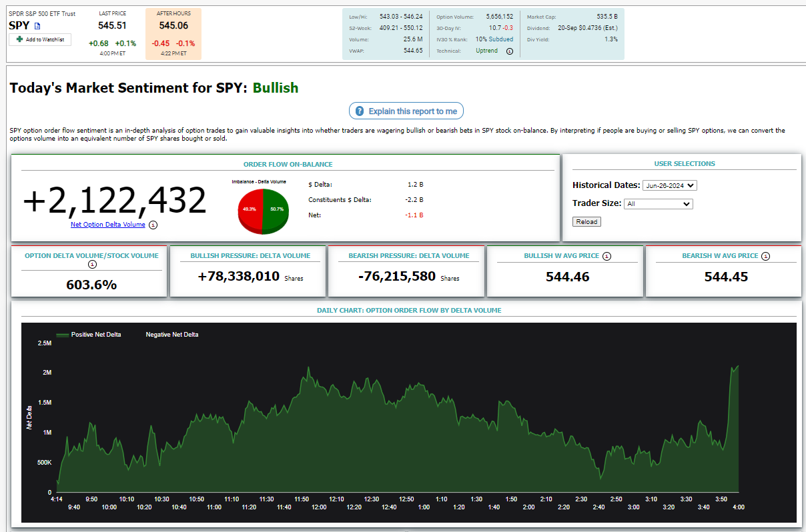Click the Dividend 20-Sep $0.4736 (Est.) value

coord(588,28)
